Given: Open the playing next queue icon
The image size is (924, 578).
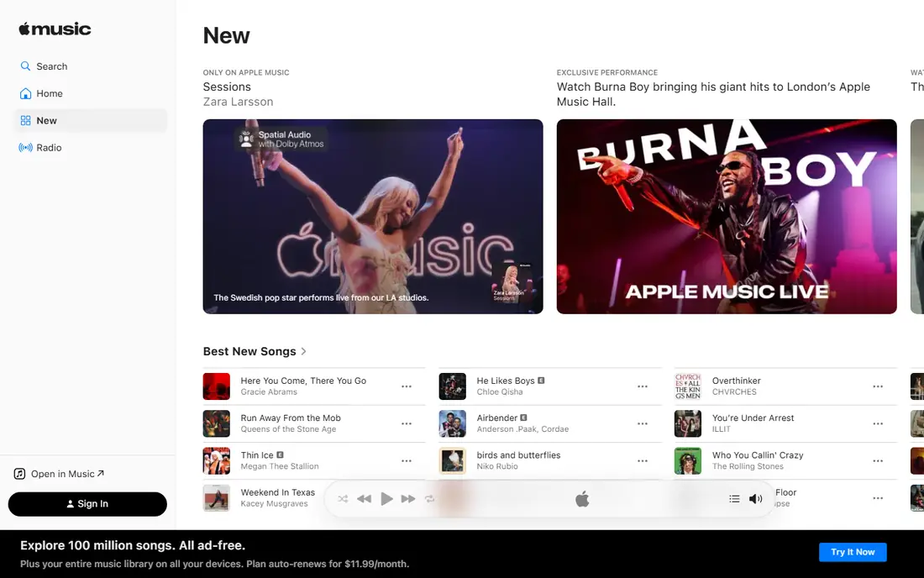Looking at the screenshot, I should [734, 499].
